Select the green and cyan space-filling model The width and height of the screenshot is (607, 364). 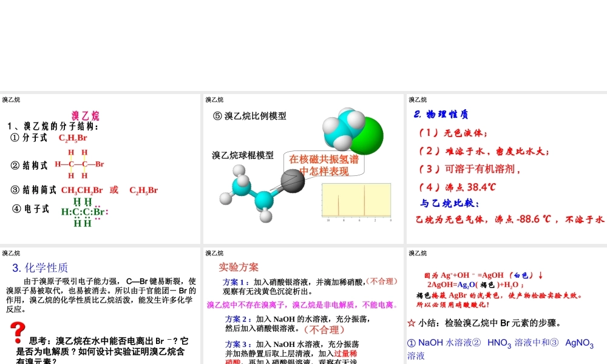[351, 130]
